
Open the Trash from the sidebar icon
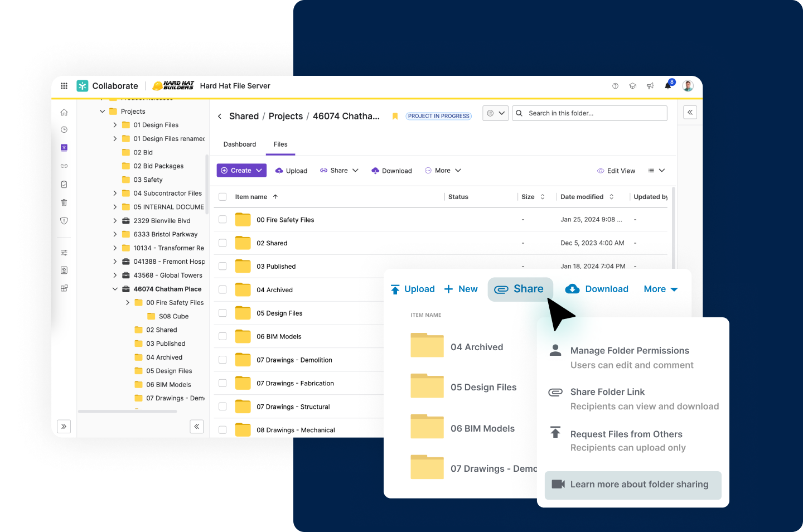(x=64, y=202)
